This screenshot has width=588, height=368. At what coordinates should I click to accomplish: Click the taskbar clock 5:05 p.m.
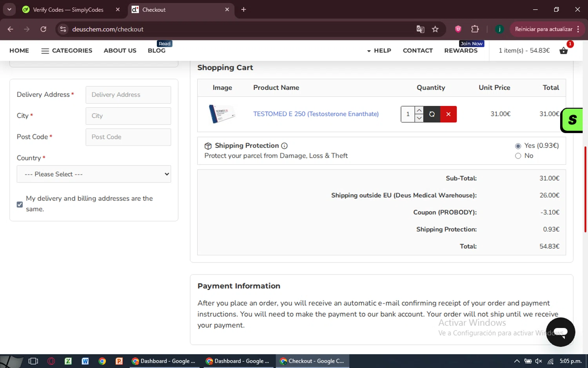point(570,361)
